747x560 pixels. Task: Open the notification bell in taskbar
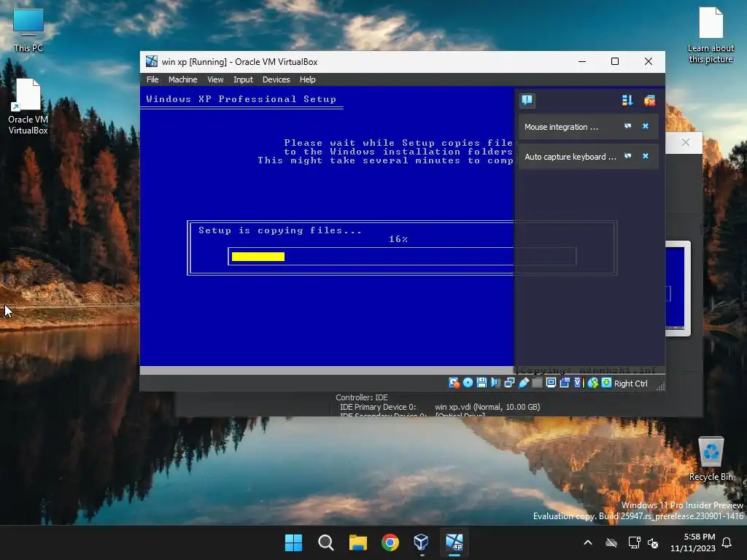[x=727, y=542]
